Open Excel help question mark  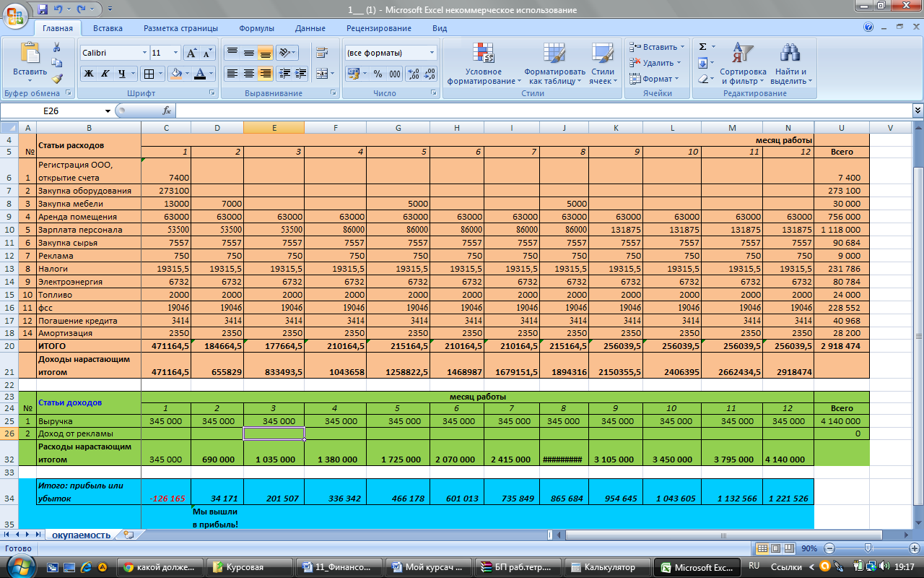(868, 27)
